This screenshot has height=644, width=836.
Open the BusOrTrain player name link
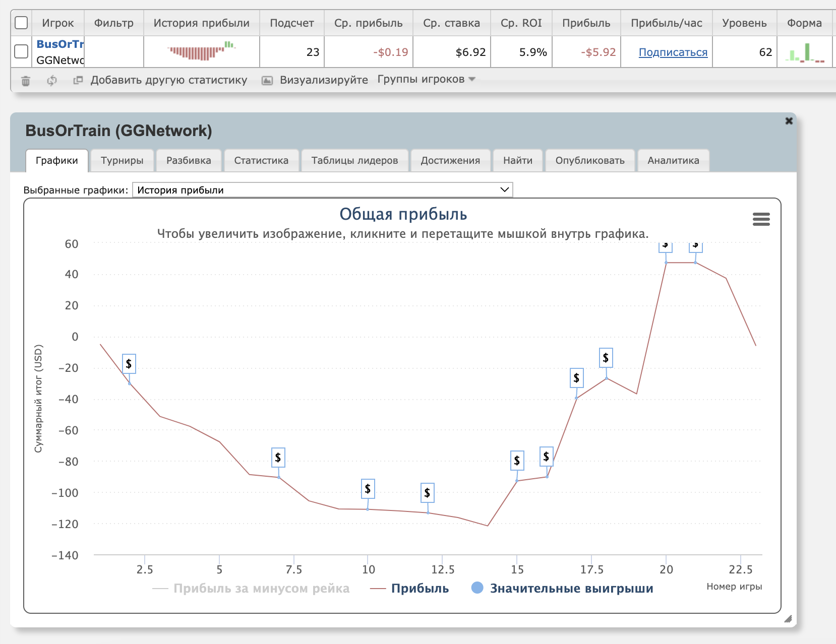(60, 44)
